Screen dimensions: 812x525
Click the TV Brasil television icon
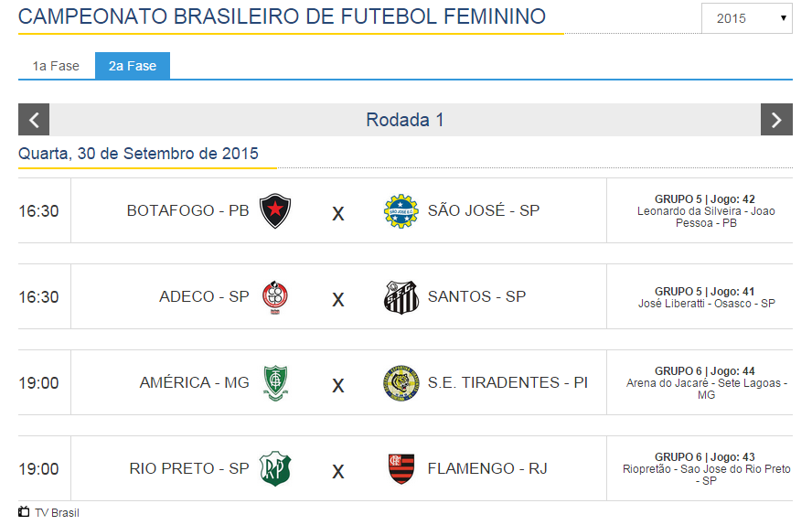pyautogui.click(x=24, y=511)
